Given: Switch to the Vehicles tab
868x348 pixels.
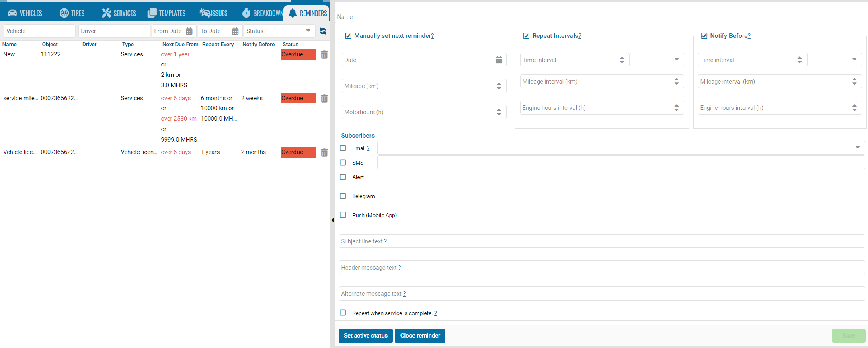Looking at the screenshot, I should [25, 13].
